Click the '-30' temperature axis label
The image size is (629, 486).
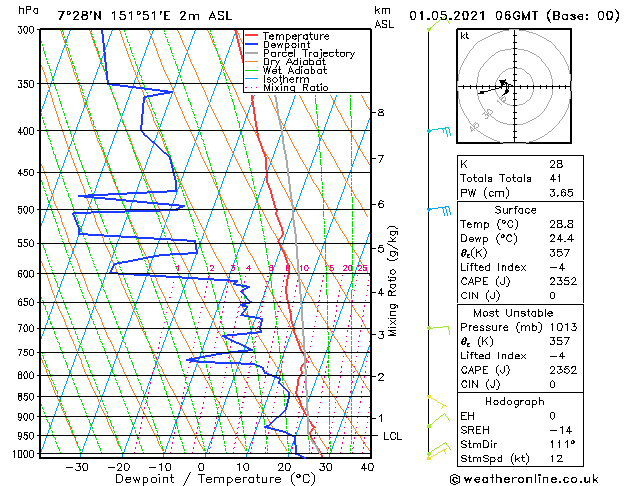tap(77, 467)
